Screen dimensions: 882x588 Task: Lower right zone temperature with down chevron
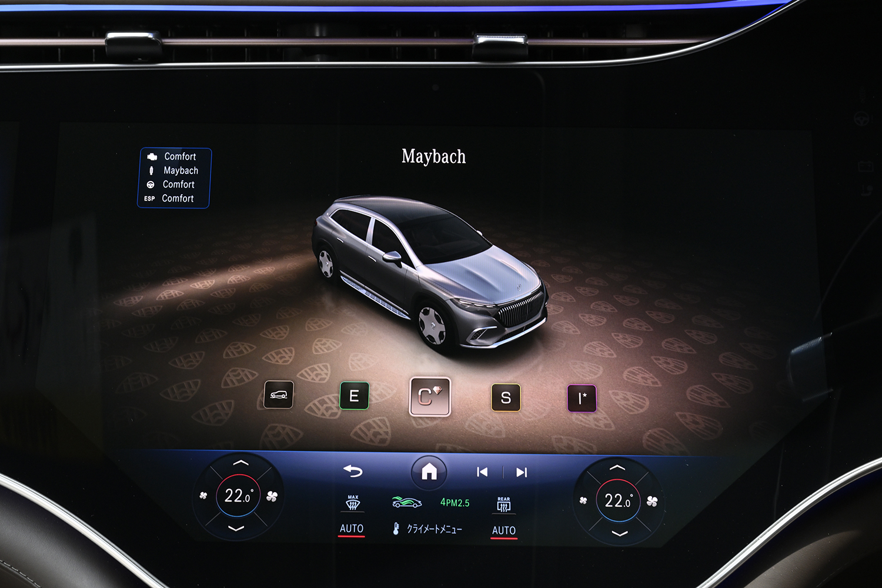coord(620,533)
